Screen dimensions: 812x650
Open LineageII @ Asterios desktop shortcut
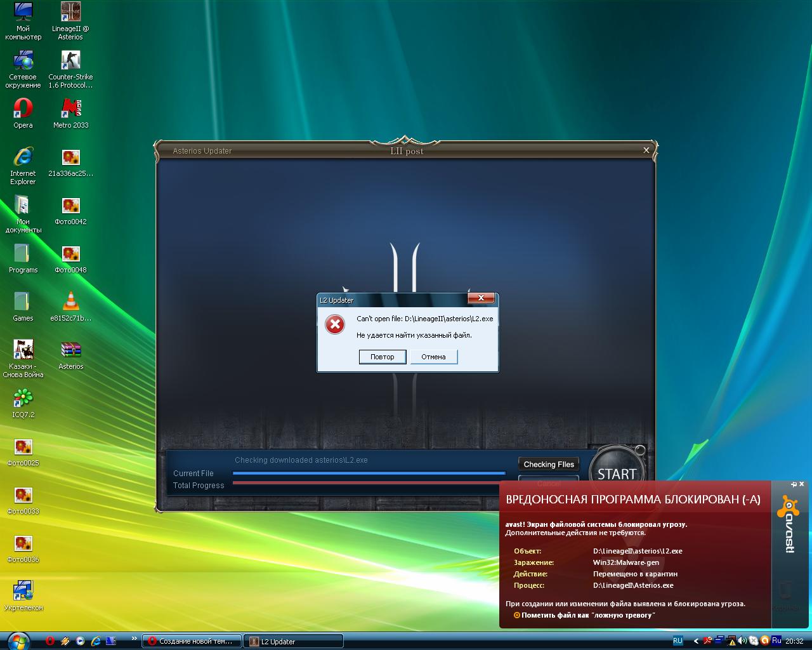[x=70, y=22]
